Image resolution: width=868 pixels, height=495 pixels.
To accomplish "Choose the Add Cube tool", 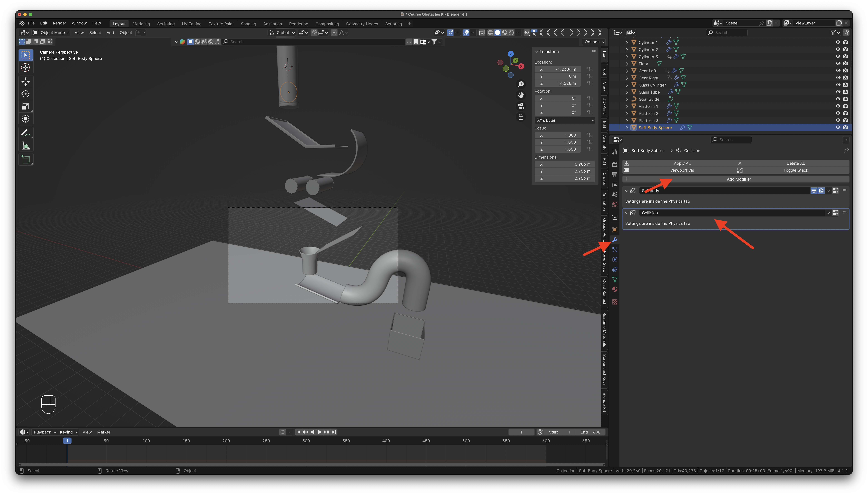I will (x=25, y=159).
